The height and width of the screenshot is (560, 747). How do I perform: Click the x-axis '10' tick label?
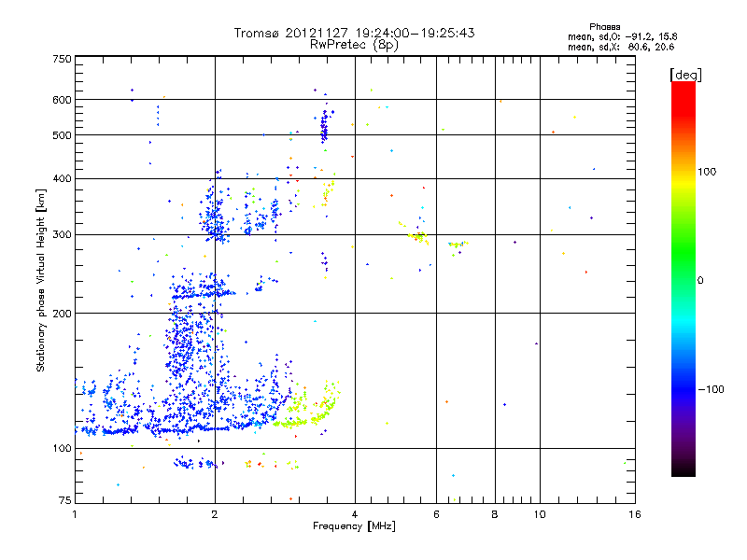(x=540, y=514)
